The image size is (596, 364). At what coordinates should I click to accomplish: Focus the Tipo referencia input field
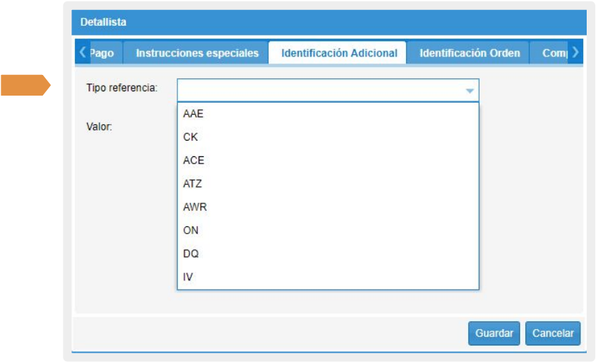click(x=318, y=91)
